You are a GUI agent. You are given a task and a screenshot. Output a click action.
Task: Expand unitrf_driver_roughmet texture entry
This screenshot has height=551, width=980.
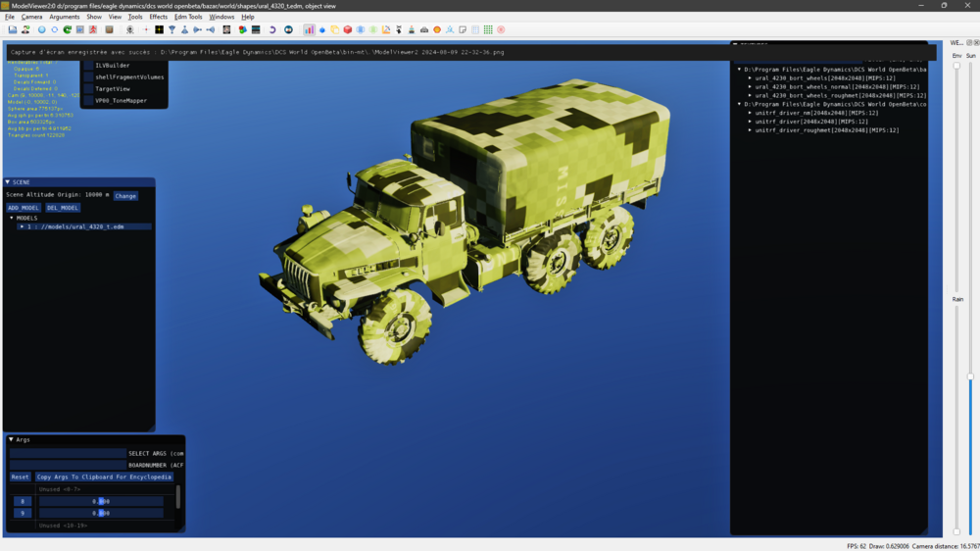pos(750,130)
